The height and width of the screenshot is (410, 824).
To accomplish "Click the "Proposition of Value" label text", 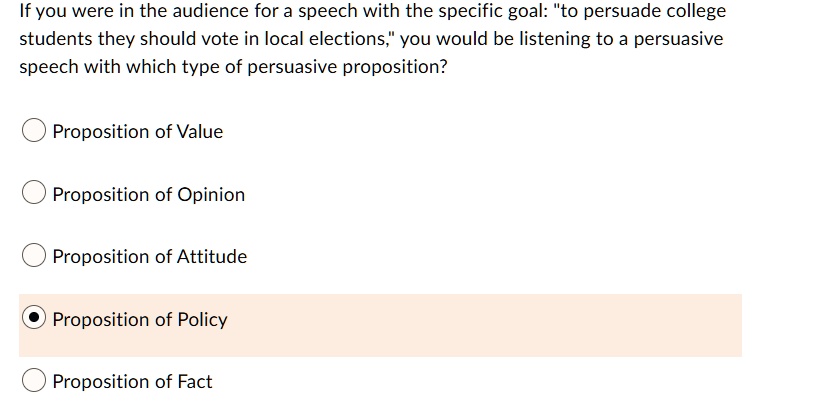I will pyautogui.click(x=138, y=132).
